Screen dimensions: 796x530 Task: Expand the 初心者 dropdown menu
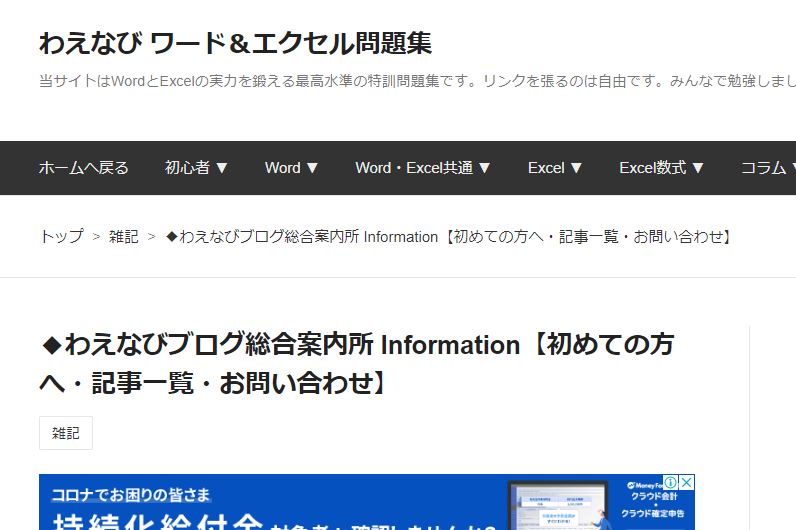click(196, 168)
